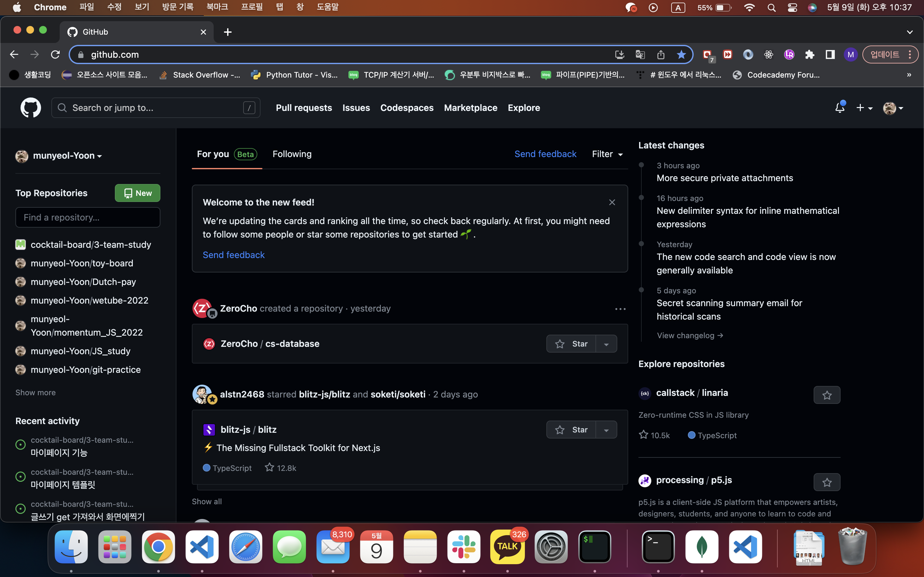924x577 pixels.
Task: Open three-dot menu on ZeroCho post
Action: click(x=620, y=309)
